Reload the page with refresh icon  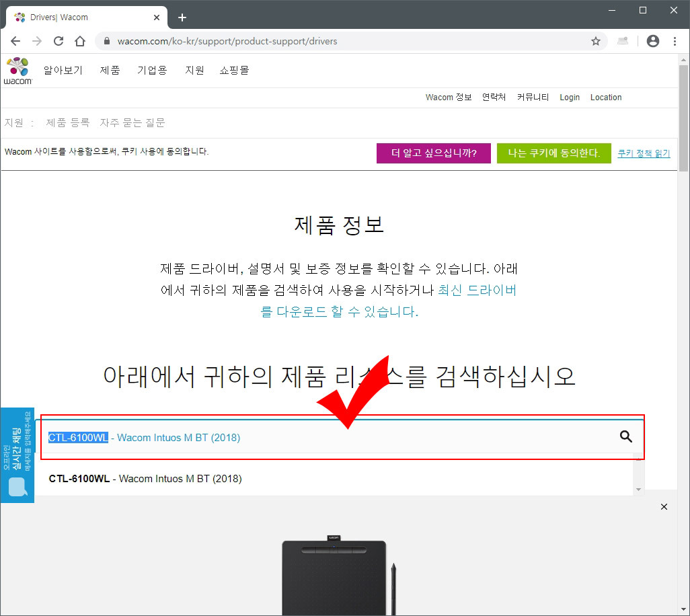(x=59, y=42)
